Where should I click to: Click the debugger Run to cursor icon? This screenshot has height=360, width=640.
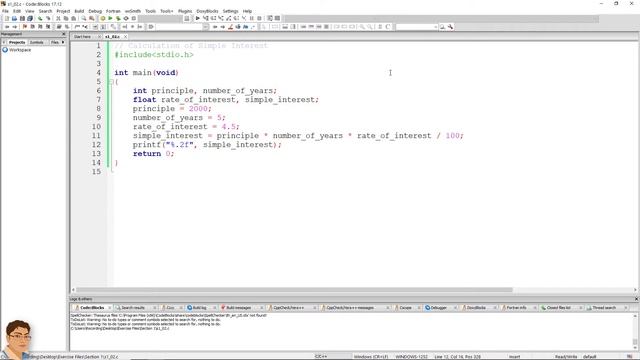click(205, 18)
